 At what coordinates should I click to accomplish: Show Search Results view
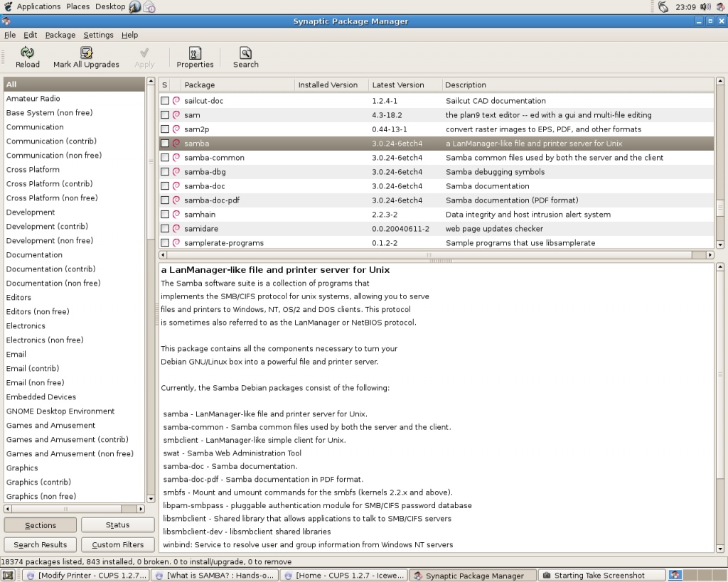point(41,544)
